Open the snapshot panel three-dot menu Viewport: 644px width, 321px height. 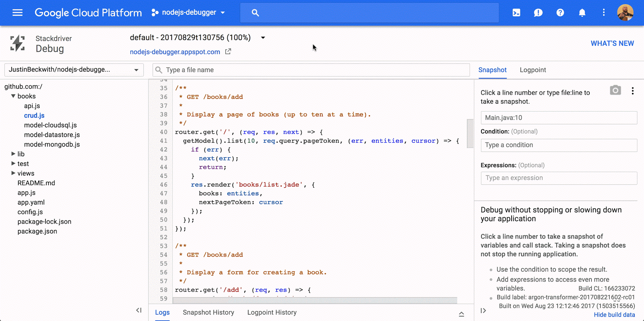pyautogui.click(x=633, y=91)
